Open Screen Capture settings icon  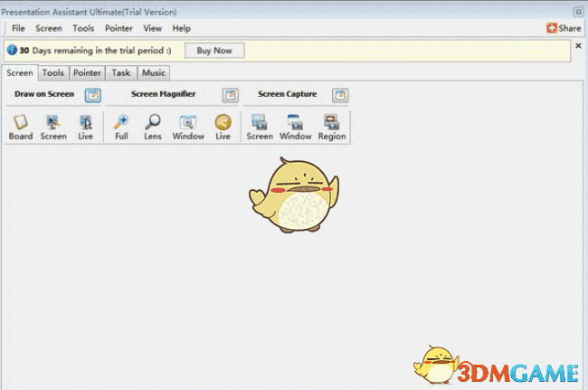tap(340, 95)
